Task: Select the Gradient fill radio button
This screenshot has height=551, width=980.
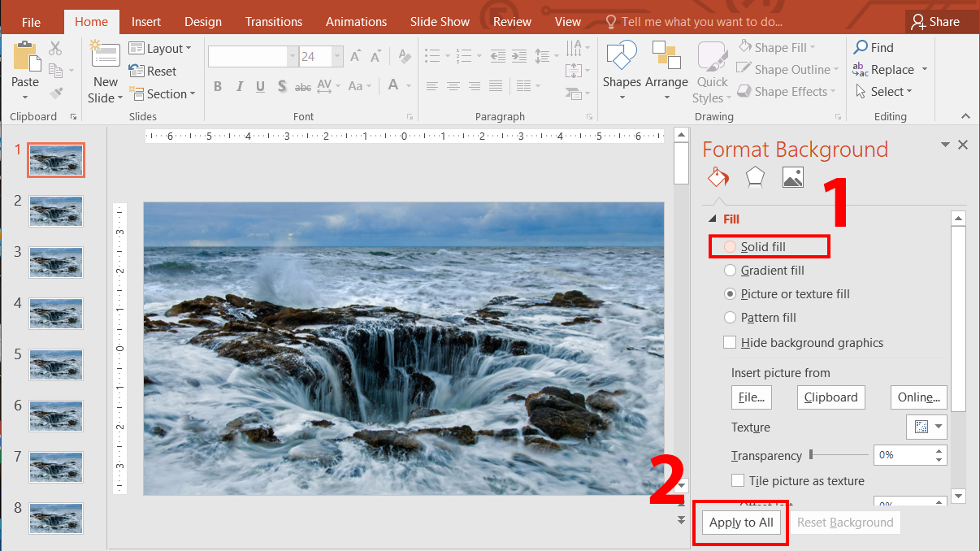Action: 730,270
